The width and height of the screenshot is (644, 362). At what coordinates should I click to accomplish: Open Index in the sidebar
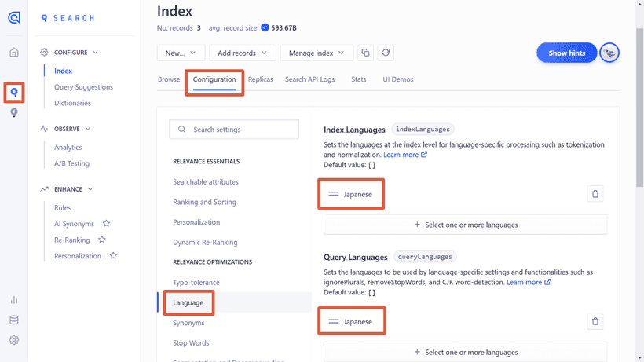64,71
